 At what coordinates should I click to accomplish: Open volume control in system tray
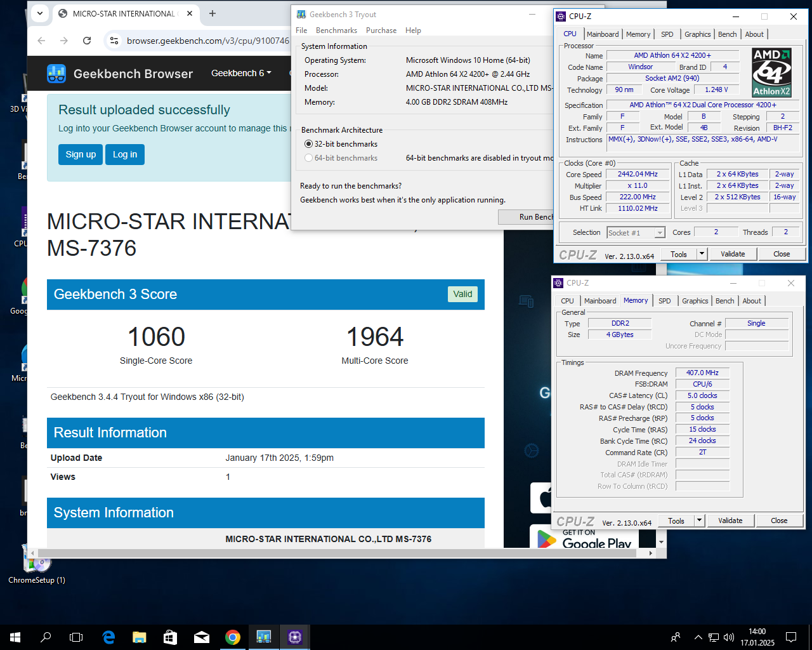coord(729,637)
